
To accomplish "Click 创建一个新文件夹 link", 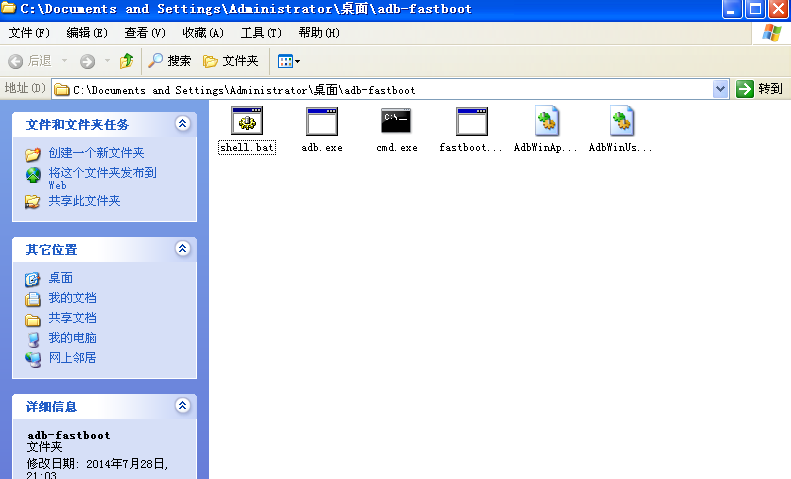I will pyautogui.click(x=96, y=153).
